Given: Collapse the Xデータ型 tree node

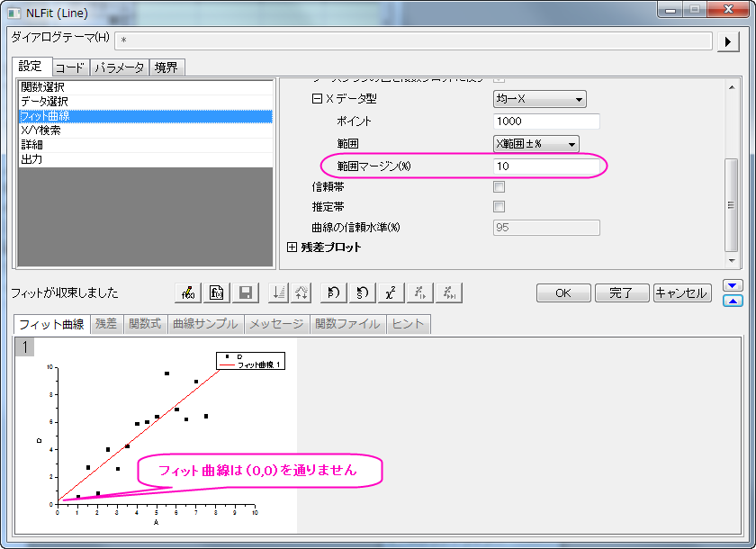Looking at the screenshot, I should 317,99.
